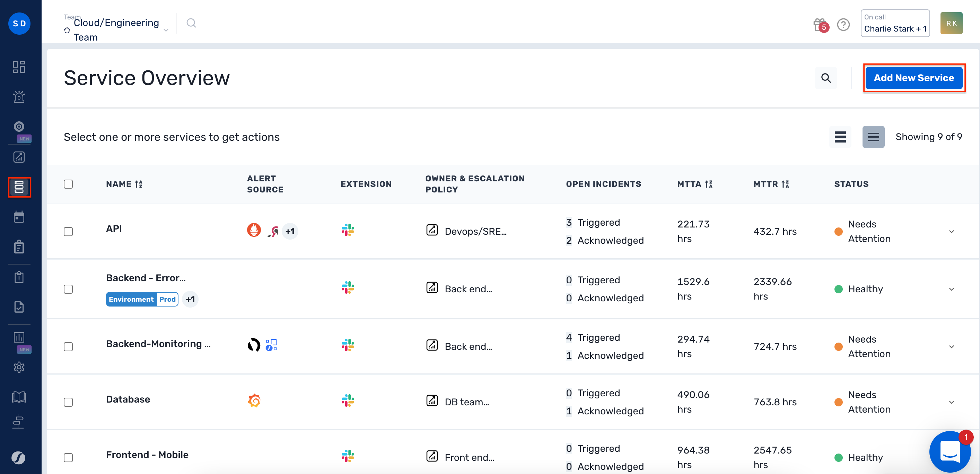Open the calendar schedules sidebar icon
Image resolution: width=980 pixels, height=474 pixels.
[19, 217]
